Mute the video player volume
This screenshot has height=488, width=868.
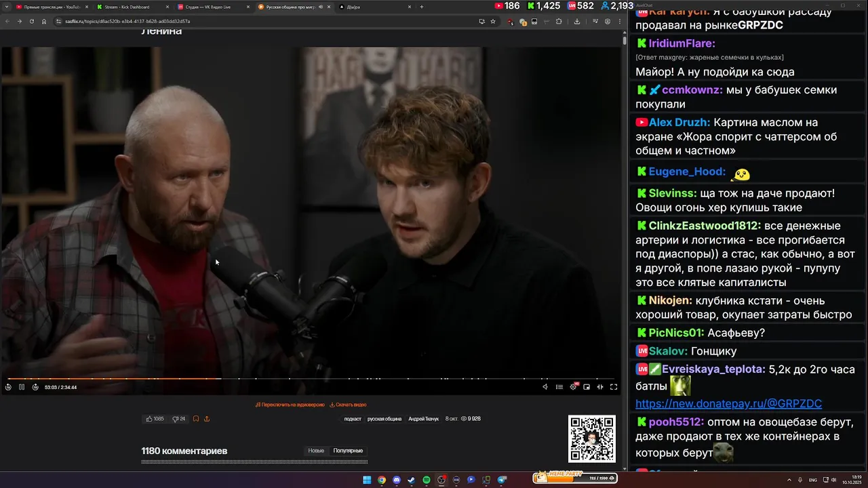545,387
